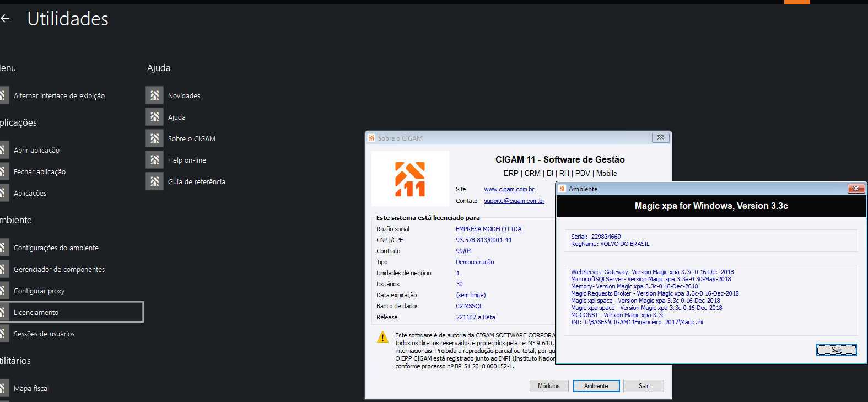Close the Sobre o CIGAM dialog
This screenshot has height=402, width=868.
pyautogui.click(x=660, y=138)
